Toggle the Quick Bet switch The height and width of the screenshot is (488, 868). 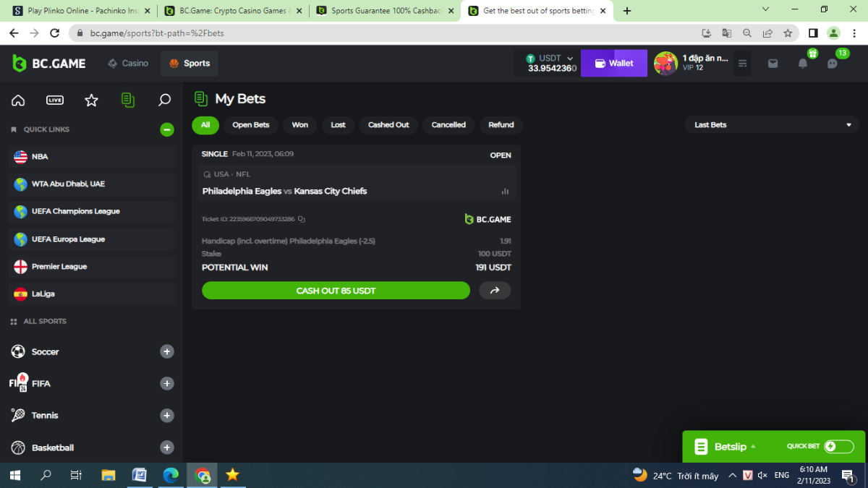[838, 447]
